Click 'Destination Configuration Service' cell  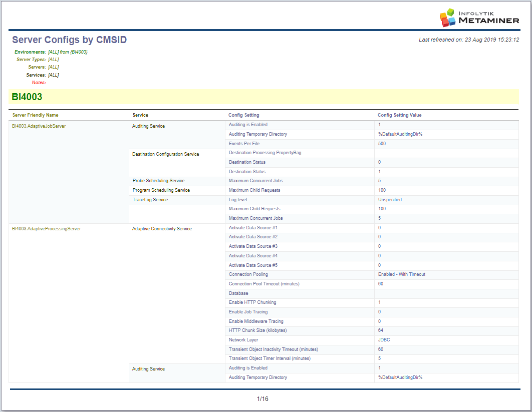(x=166, y=154)
